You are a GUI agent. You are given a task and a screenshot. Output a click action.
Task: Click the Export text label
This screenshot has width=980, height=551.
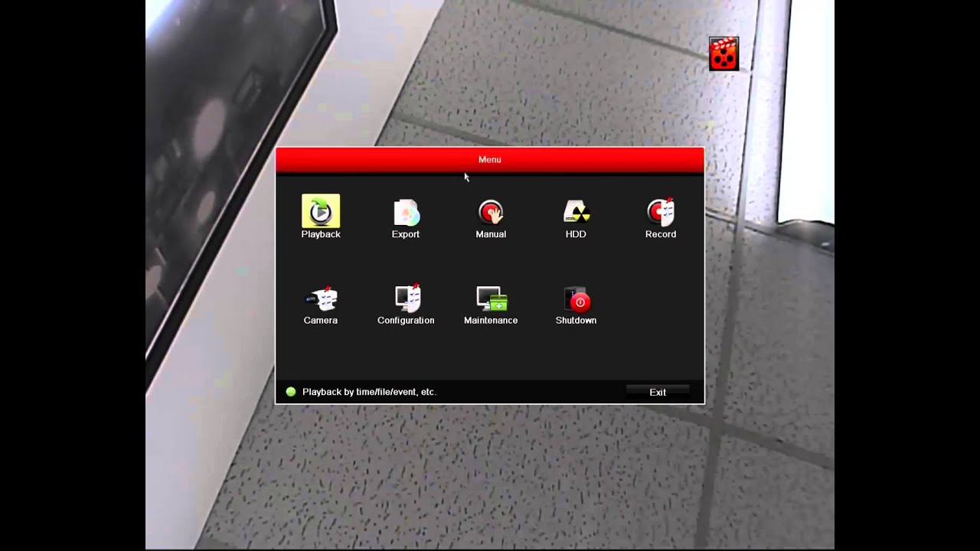pyautogui.click(x=406, y=234)
